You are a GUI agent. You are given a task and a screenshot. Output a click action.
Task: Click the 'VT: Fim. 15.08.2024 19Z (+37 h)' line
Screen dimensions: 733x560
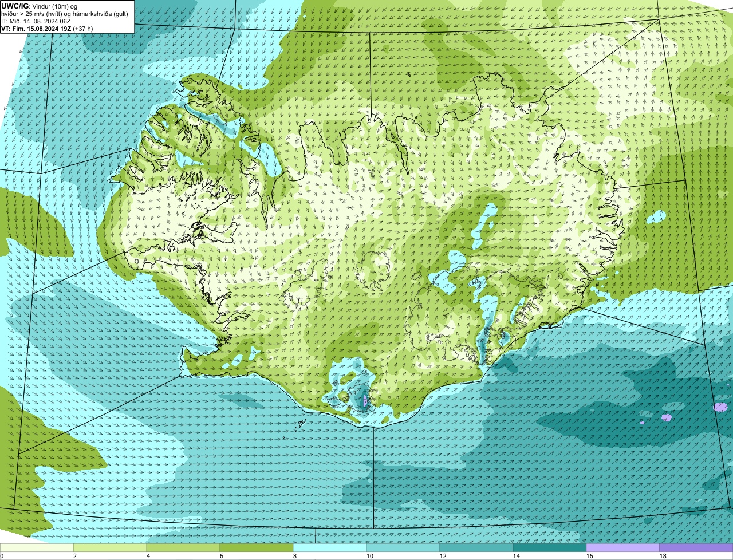point(48,28)
